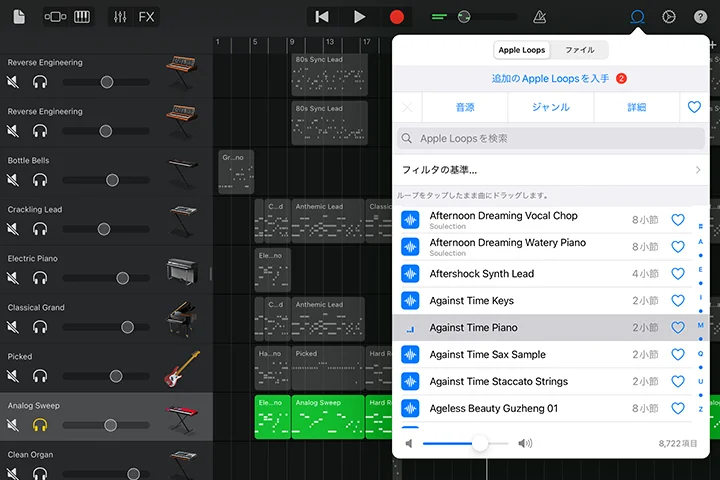Image resolution: width=720 pixels, height=480 pixels.
Task: Start playback with Play button
Action: pyautogui.click(x=360, y=17)
